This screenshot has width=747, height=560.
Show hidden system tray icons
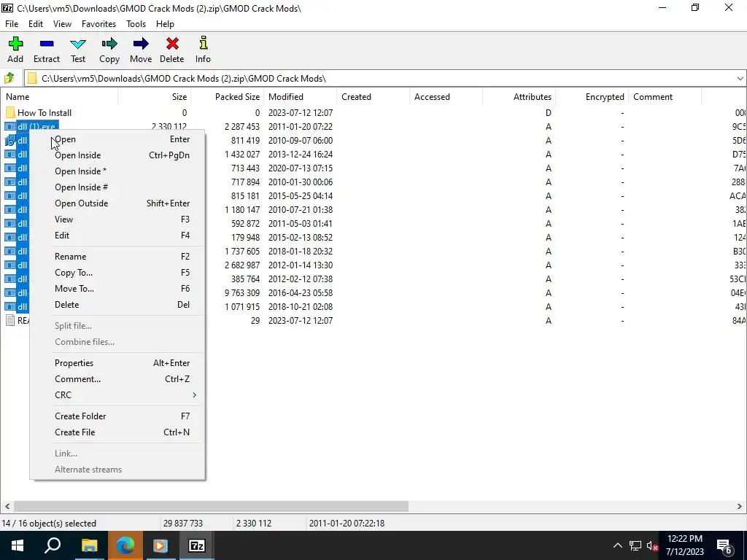click(617, 545)
